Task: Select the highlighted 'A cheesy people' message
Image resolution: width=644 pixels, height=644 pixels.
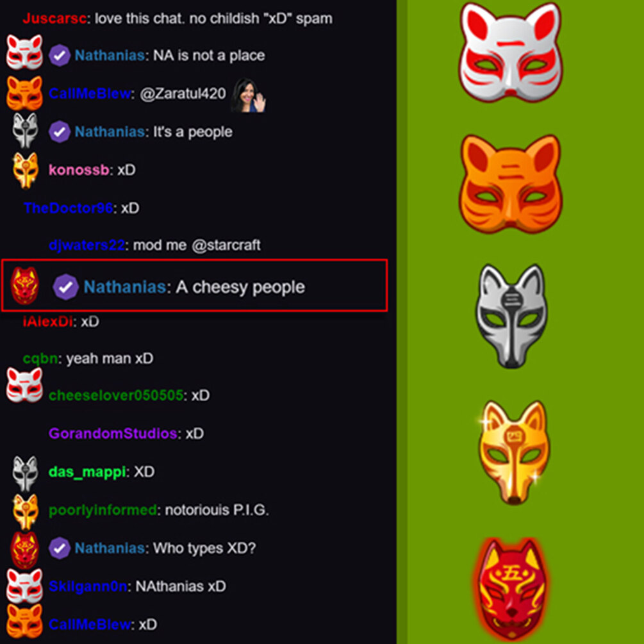Action: [194, 285]
